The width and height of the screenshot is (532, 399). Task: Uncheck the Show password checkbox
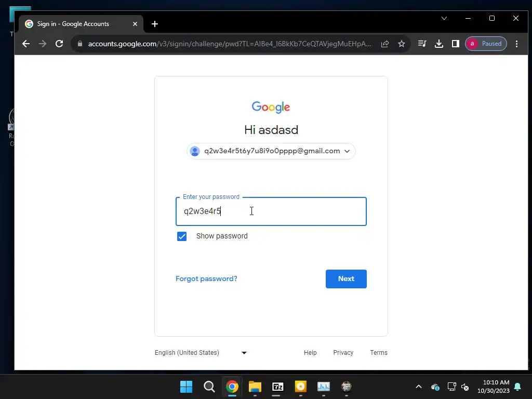click(182, 236)
